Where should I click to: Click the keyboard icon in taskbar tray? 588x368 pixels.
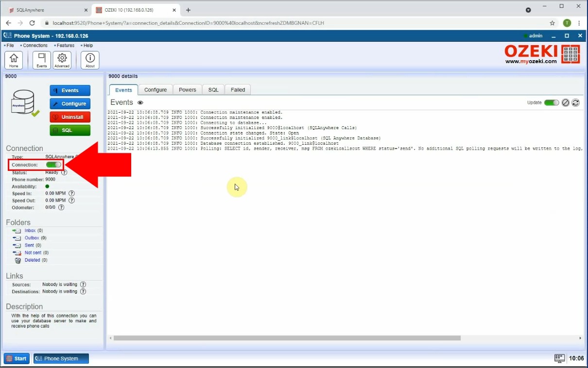click(x=560, y=358)
